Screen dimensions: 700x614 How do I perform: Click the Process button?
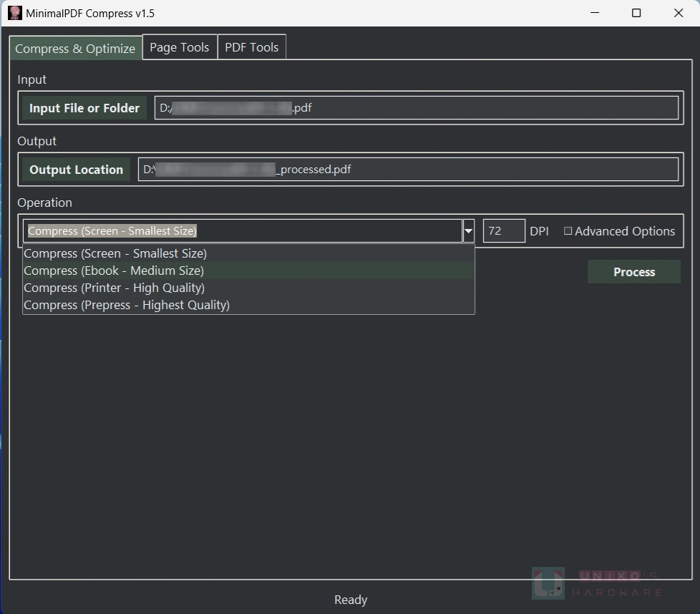[634, 272]
